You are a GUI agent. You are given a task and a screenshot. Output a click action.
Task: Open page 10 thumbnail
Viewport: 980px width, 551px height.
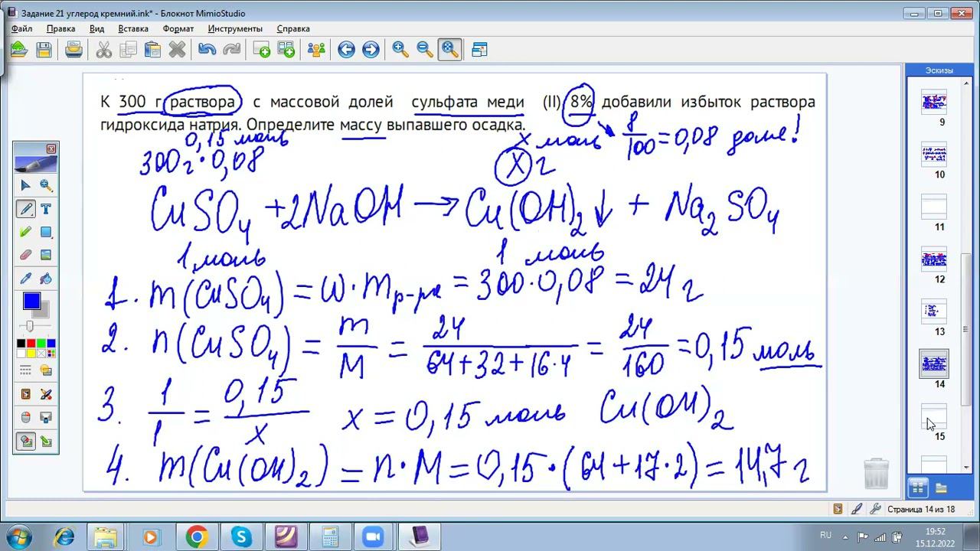coord(934,155)
